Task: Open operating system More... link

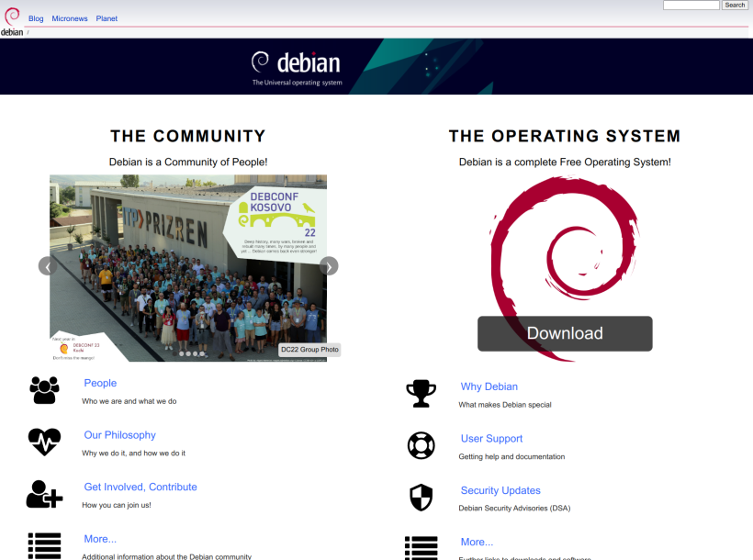Action: pyautogui.click(x=477, y=542)
